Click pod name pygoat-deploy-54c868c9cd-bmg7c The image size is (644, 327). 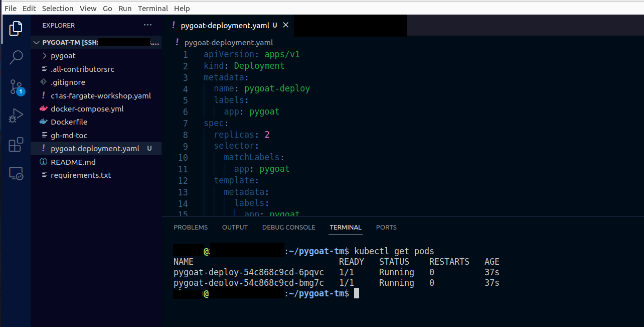(249, 283)
